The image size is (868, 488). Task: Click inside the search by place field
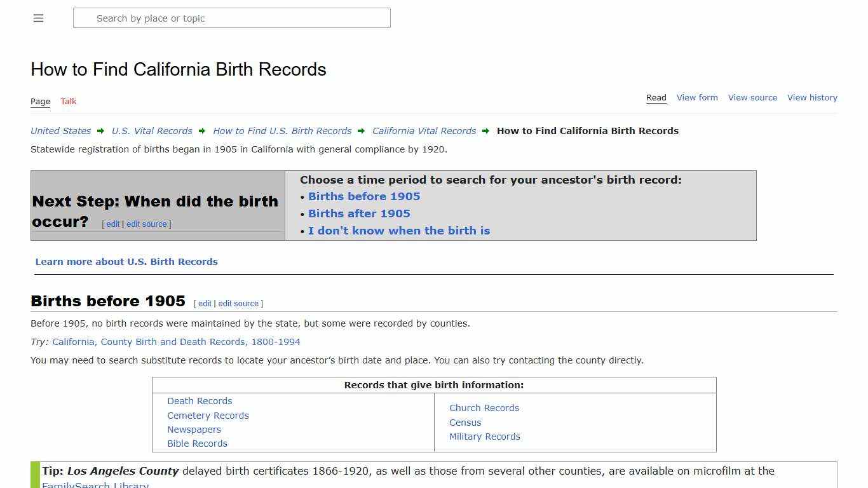[x=231, y=18]
